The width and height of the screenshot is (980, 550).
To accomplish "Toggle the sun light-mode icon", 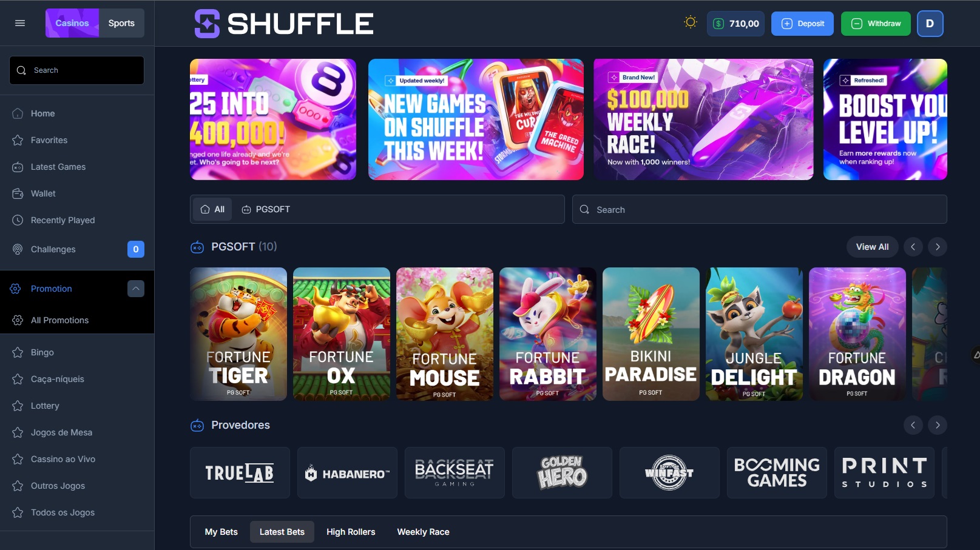I will [690, 22].
